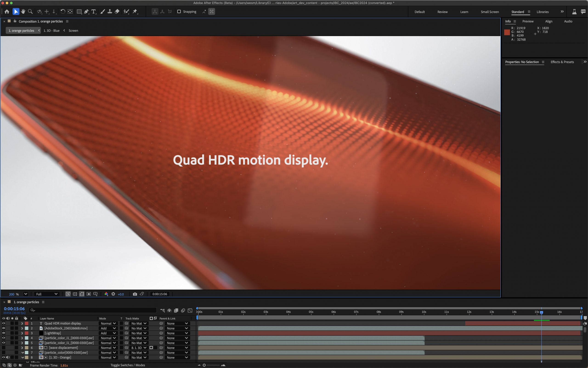588x368 pixels.
Task: Open the Preview panel tab
Action: (528, 21)
